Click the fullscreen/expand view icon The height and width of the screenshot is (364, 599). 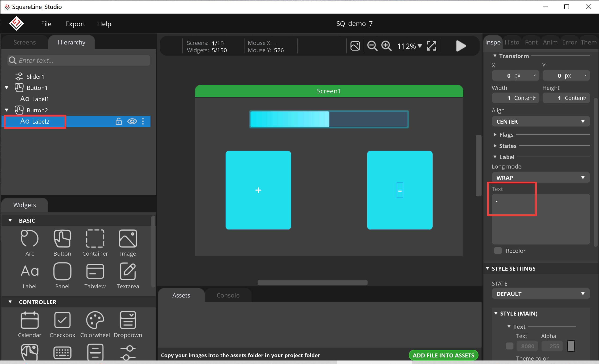click(x=431, y=46)
